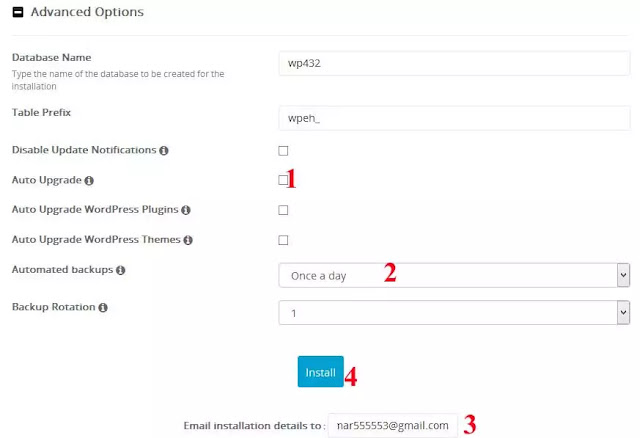Click info icon beside Disable Update Notifications
Image resolution: width=640 pixels, height=438 pixels.
(x=164, y=151)
